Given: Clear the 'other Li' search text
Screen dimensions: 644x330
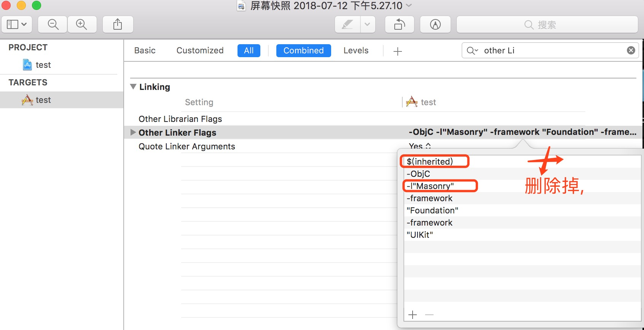Looking at the screenshot, I should click(x=631, y=50).
